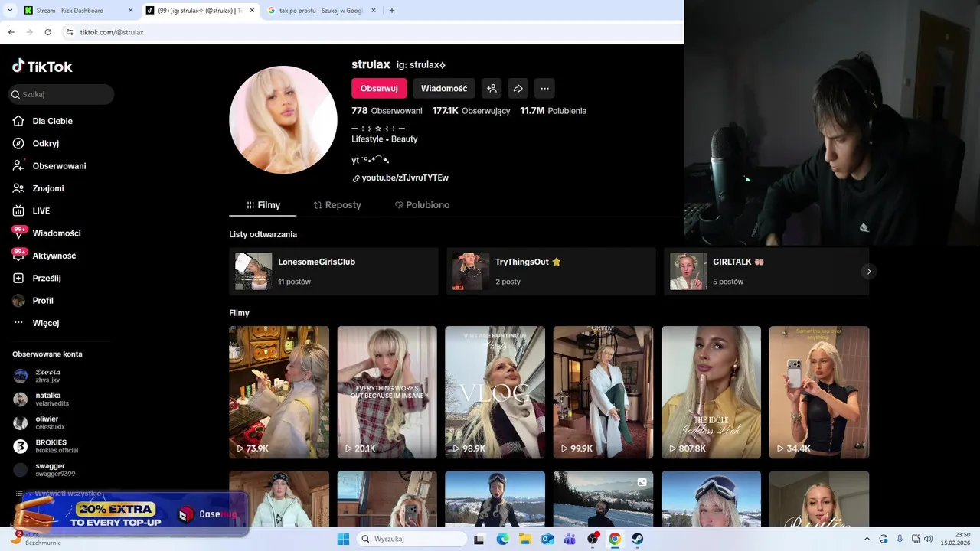980x551 pixels.
Task: Open Chrome from the taskbar
Action: click(615, 539)
